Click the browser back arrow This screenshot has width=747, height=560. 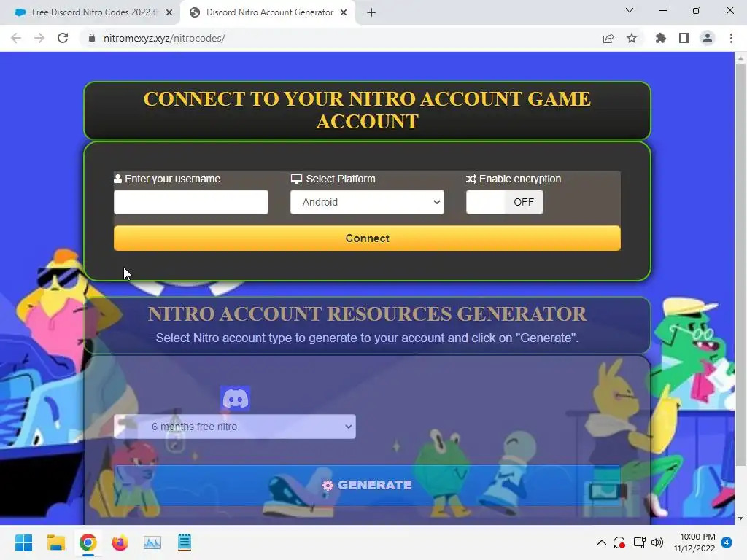click(x=16, y=38)
